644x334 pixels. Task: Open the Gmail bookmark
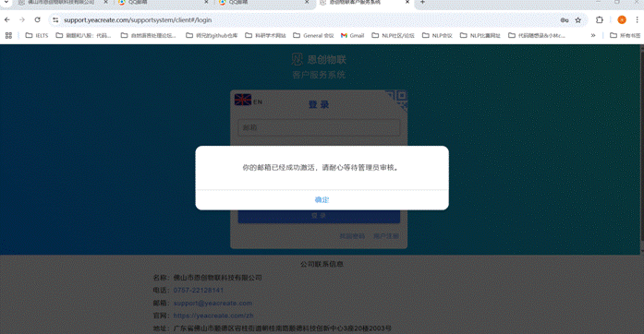click(x=352, y=36)
